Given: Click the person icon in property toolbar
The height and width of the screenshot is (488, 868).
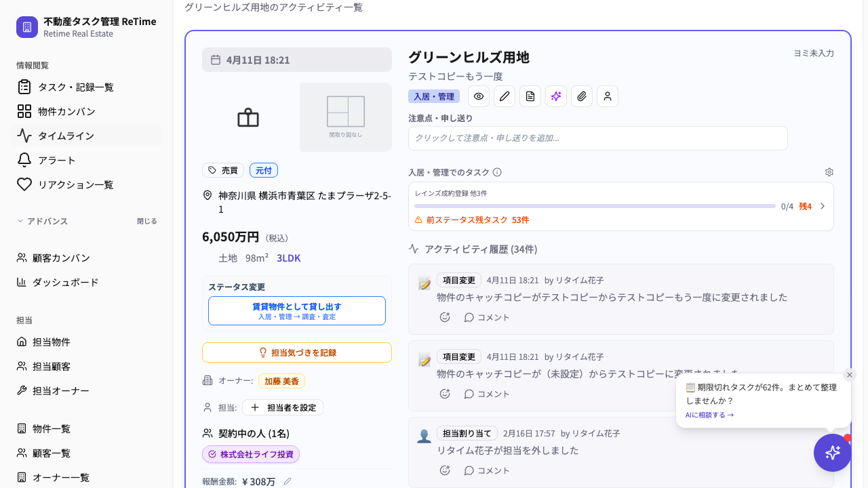Looking at the screenshot, I should 608,96.
